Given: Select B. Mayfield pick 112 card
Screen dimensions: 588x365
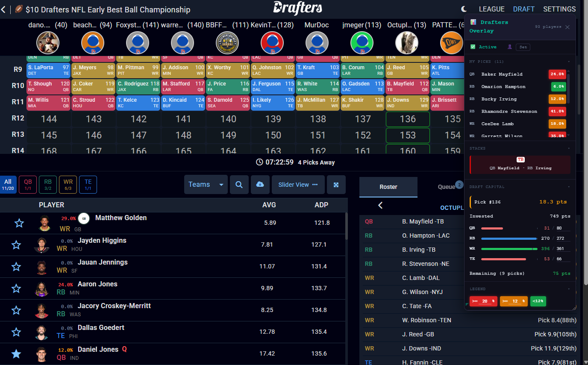Looking at the screenshot, I should (408, 87).
